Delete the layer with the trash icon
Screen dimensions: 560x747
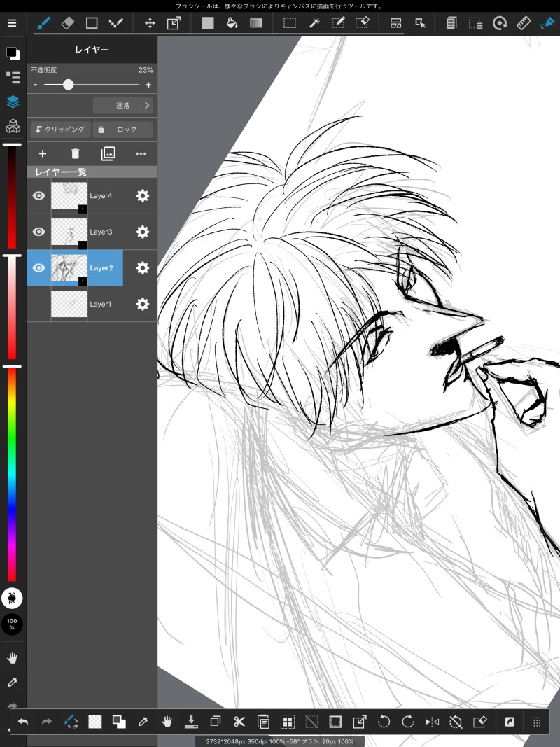[x=75, y=153]
